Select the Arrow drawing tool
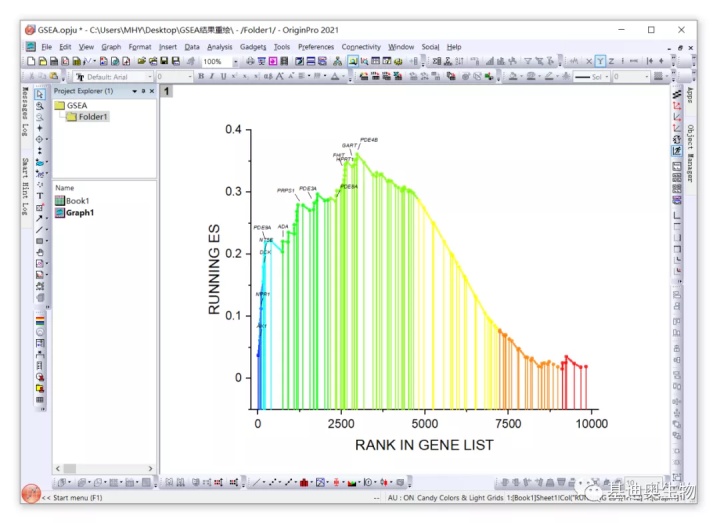The image size is (720, 523). [40, 218]
